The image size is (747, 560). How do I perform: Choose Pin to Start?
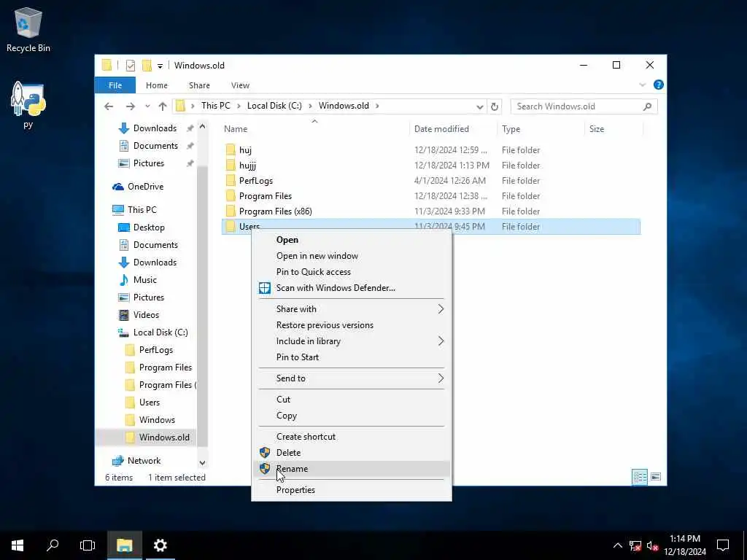[352, 357]
